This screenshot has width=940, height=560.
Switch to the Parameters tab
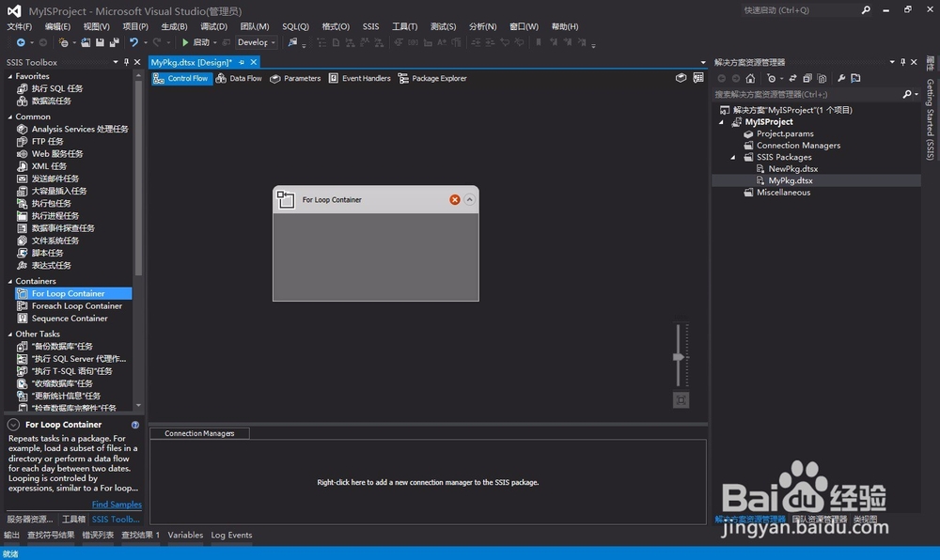pyautogui.click(x=295, y=79)
